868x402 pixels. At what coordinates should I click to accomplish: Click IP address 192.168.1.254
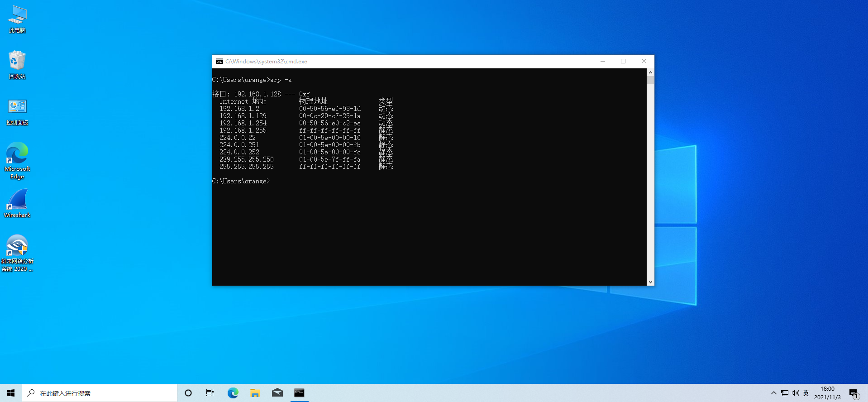[x=243, y=123]
